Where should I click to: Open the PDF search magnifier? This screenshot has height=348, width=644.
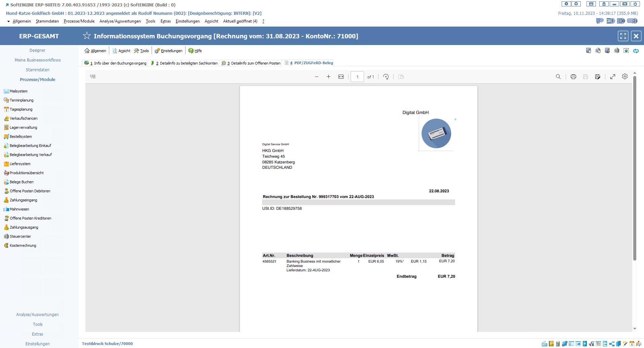coord(558,77)
